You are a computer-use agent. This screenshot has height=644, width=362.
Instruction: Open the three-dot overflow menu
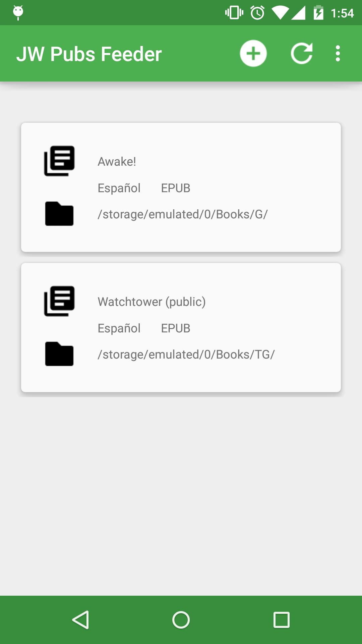[x=338, y=53]
